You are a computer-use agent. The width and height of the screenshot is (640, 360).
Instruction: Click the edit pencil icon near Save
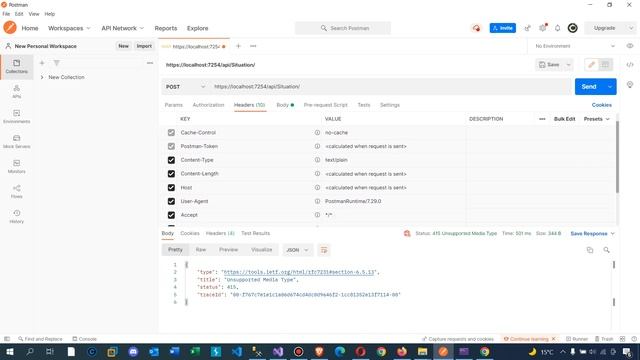click(591, 64)
